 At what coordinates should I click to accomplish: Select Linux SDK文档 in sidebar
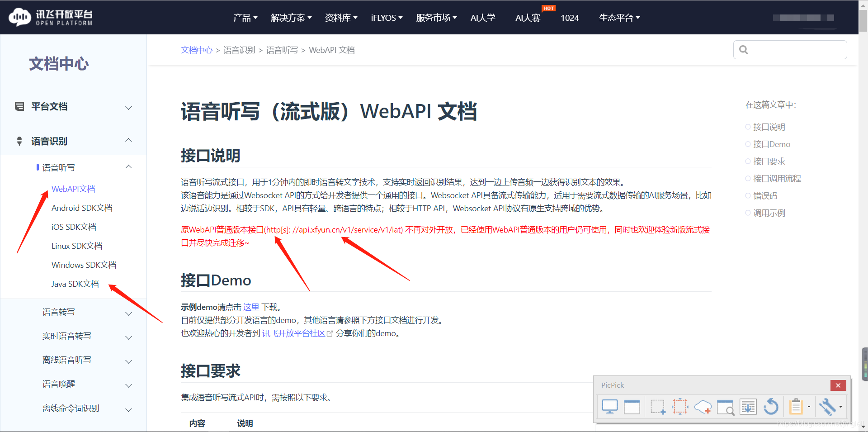click(77, 246)
